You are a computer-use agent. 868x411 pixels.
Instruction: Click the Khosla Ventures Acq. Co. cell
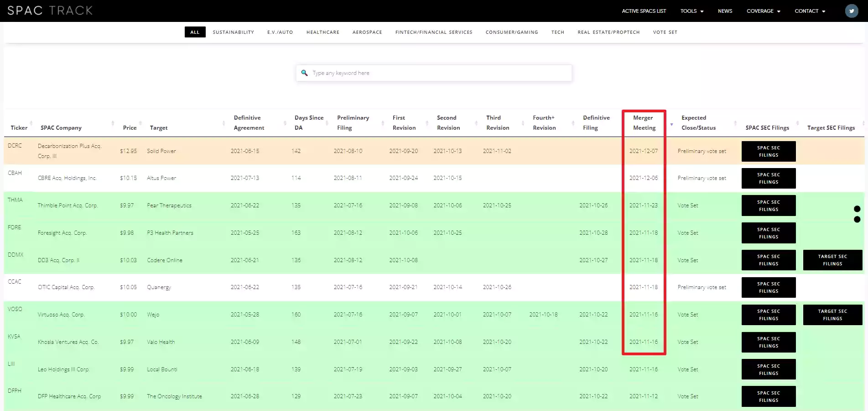[x=68, y=342]
